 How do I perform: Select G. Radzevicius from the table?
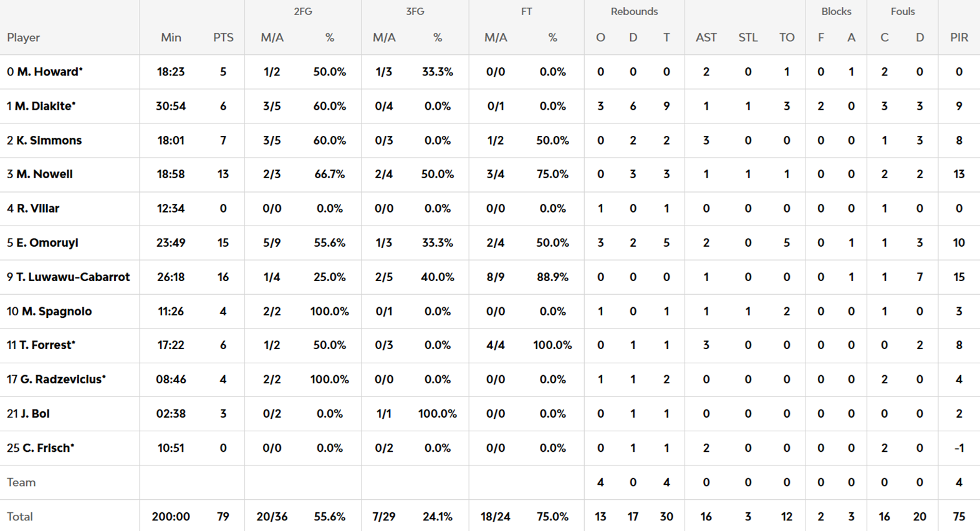click(62, 379)
